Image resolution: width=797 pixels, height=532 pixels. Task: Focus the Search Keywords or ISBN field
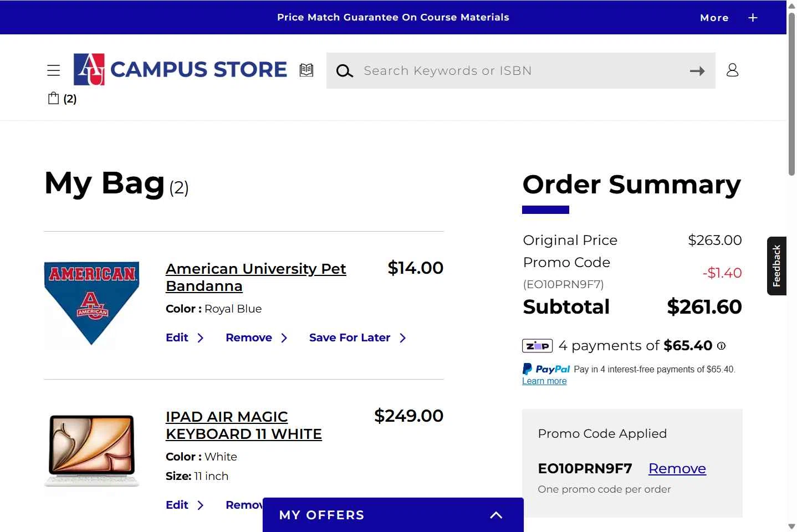pyautogui.click(x=521, y=70)
